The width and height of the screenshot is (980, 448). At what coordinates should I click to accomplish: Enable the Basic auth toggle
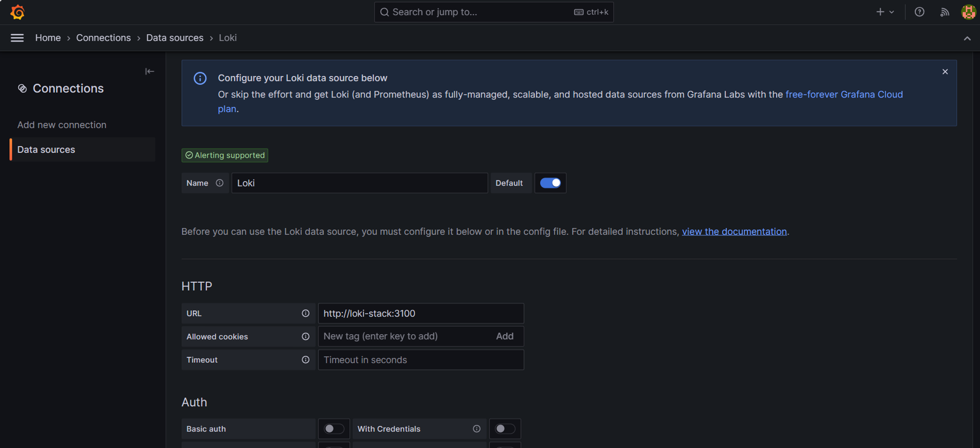click(x=334, y=429)
